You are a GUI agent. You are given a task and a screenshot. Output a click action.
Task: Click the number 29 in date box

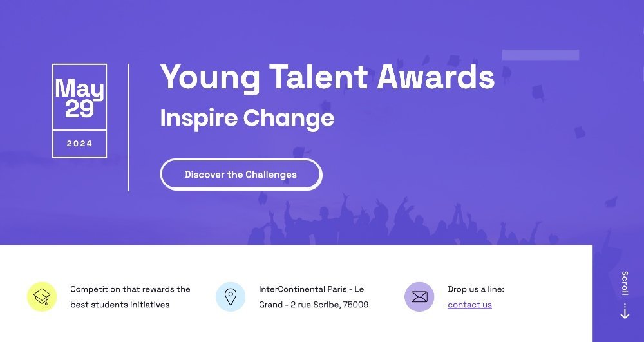tap(79, 109)
